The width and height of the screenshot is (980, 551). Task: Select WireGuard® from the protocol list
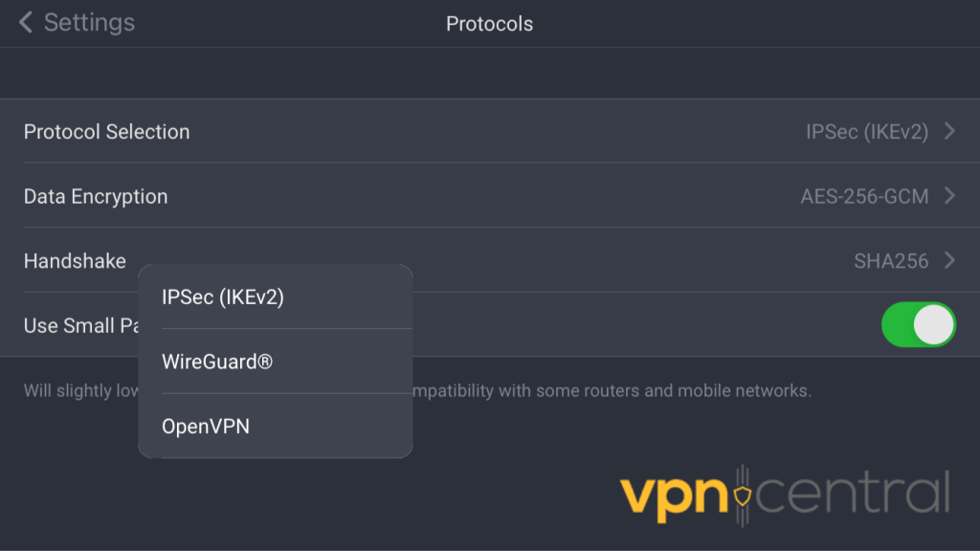pyautogui.click(x=216, y=362)
